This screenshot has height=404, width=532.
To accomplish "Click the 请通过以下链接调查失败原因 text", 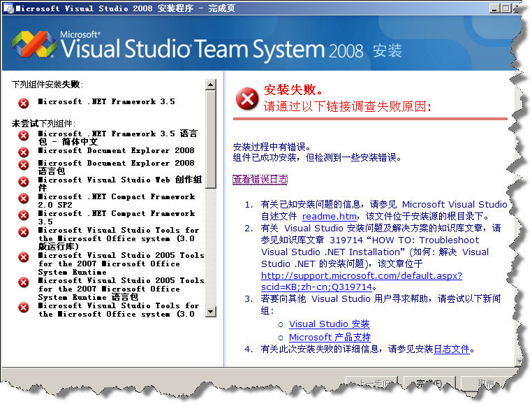I will pyautogui.click(x=348, y=107).
